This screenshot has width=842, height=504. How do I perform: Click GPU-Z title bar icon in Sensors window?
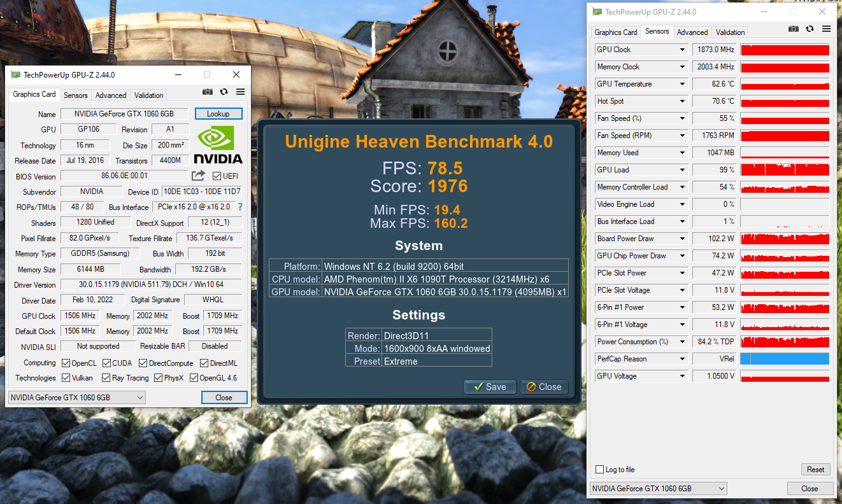point(597,11)
